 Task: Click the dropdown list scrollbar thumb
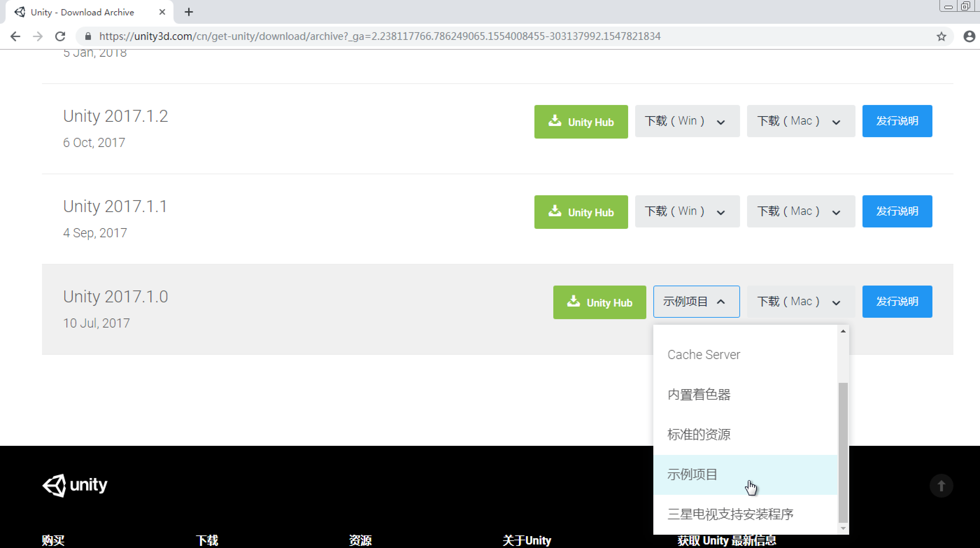tap(843, 453)
